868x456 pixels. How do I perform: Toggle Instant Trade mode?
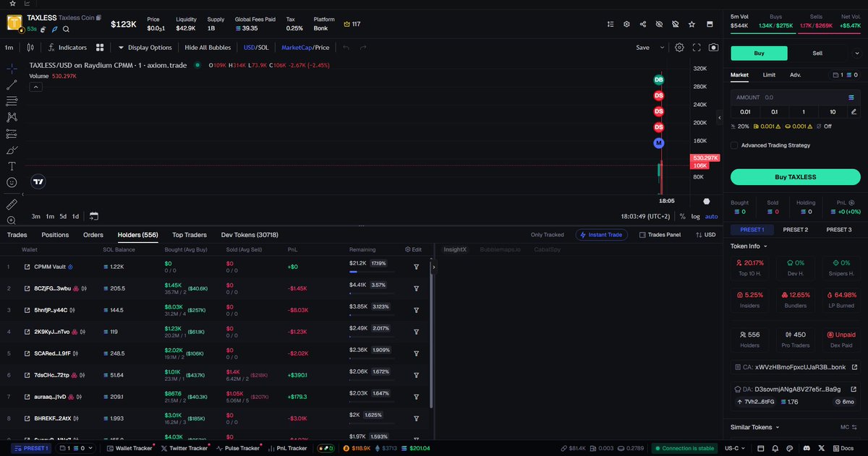point(602,235)
